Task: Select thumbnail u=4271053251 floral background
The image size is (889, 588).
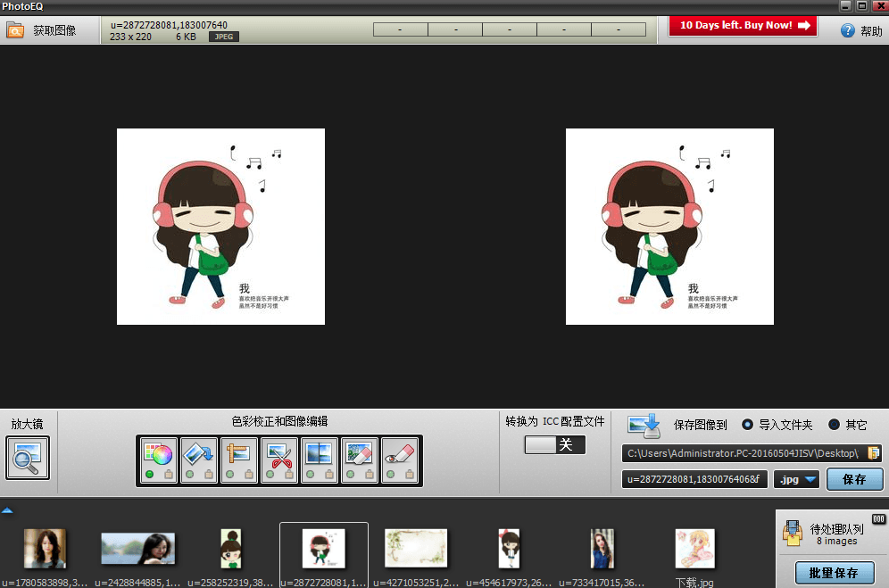Action: pyautogui.click(x=416, y=549)
